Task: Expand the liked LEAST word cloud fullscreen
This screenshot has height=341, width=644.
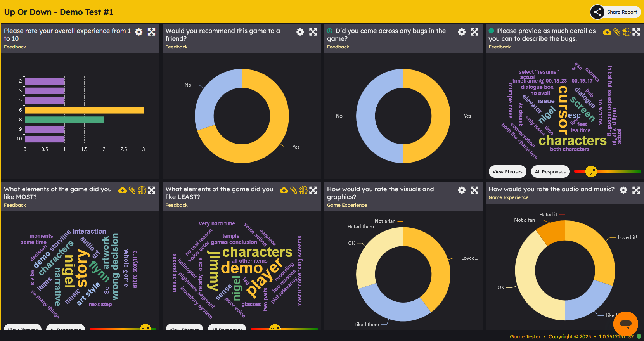Action: (313, 190)
